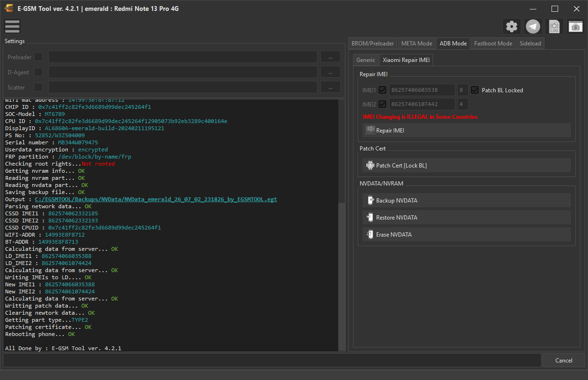
Task: Browse for the Preloader file
Action: pyautogui.click(x=330, y=57)
